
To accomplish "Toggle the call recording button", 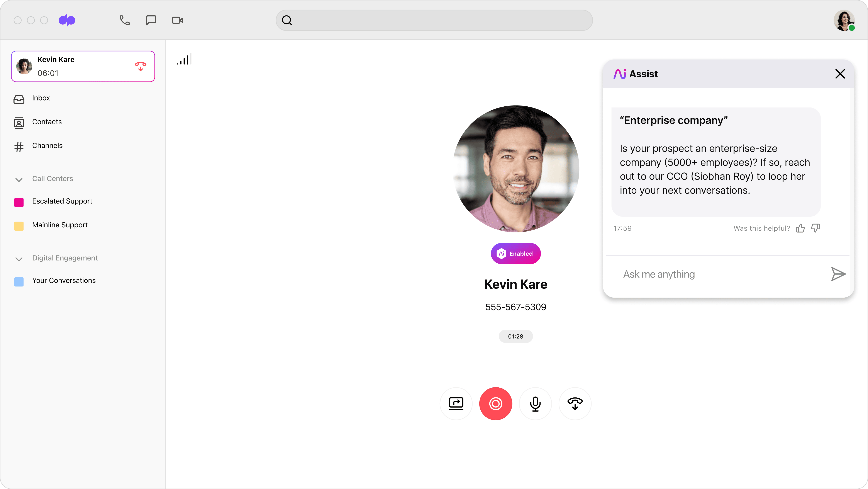I will click(x=495, y=404).
